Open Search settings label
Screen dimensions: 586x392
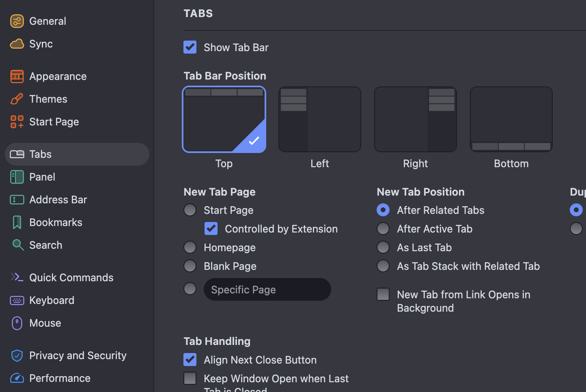[46, 245]
